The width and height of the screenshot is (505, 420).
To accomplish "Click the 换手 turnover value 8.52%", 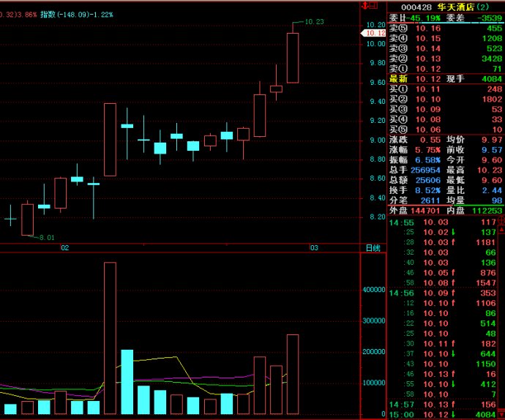I will click(x=427, y=190).
